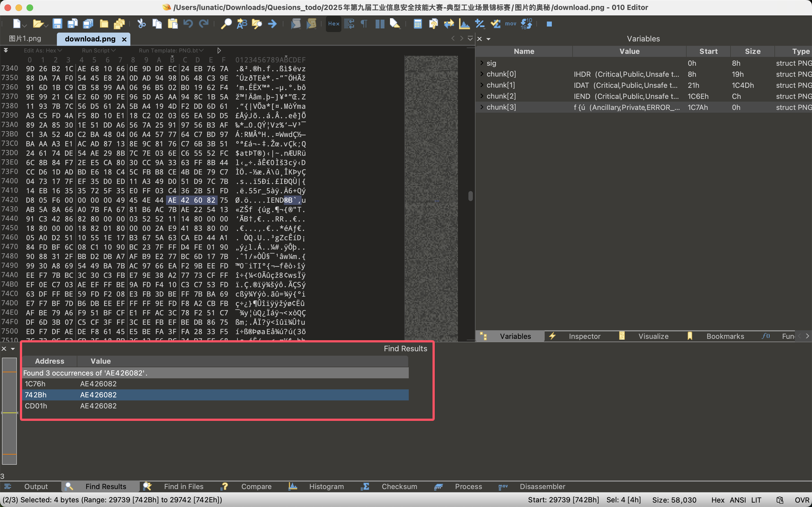812x507 pixels.
Task: Toggle show whitespace pilcrow icon
Action: (364, 23)
